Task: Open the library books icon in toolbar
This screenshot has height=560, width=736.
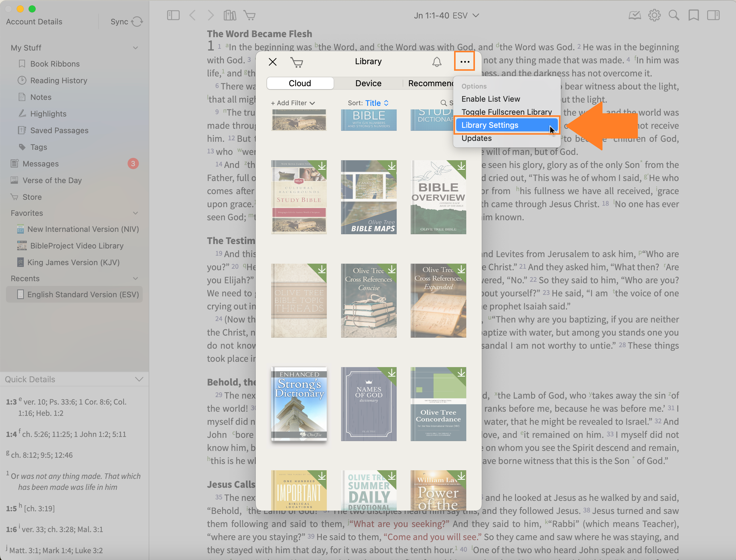Action: [230, 15]
